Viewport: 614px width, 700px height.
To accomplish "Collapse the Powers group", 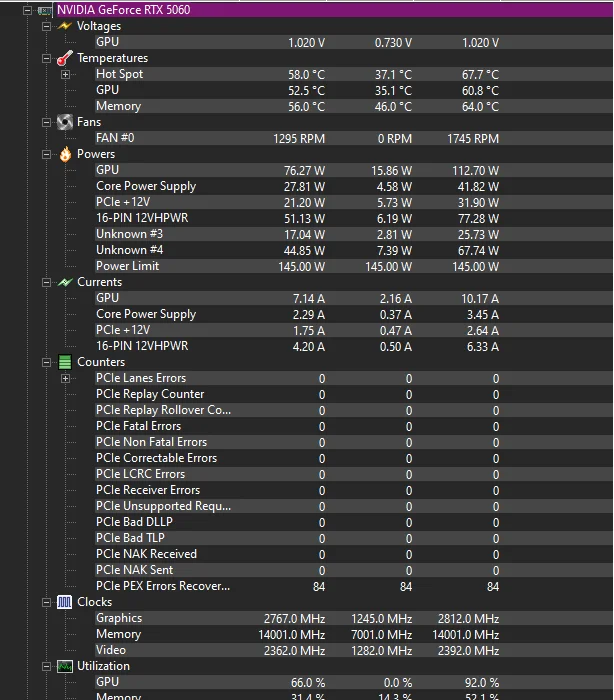I will 46,154.
